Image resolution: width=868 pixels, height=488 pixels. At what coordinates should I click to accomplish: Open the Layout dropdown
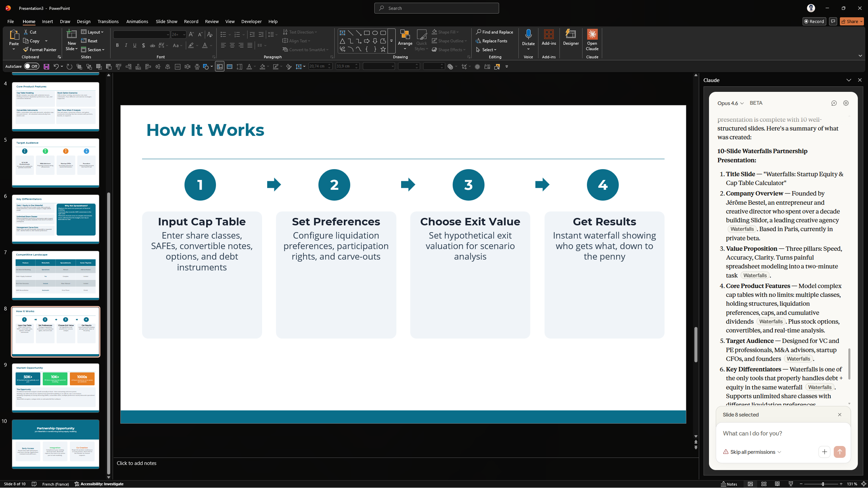click(x=93, y=32)
